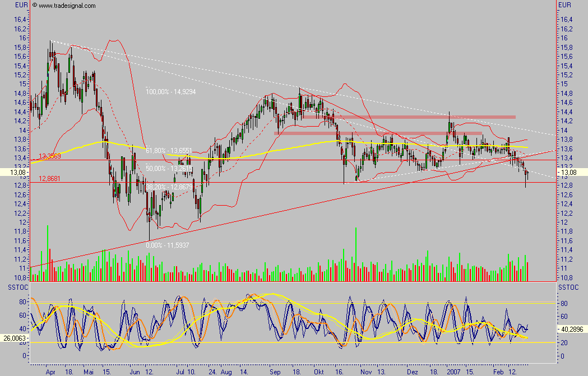
Task: Select the 61,80% - 13,6551 Fibonacci label
Action: click(x=169, y=151)
